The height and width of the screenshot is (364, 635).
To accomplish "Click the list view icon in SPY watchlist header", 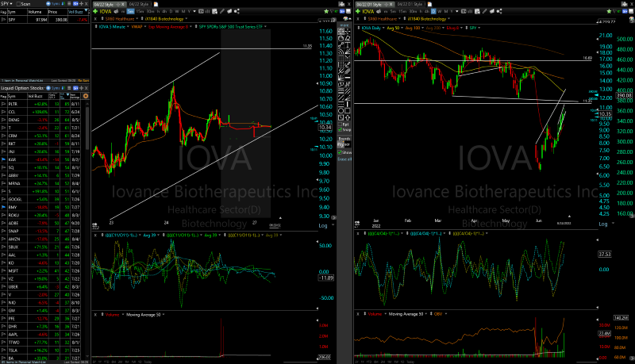I will [69, 4].
